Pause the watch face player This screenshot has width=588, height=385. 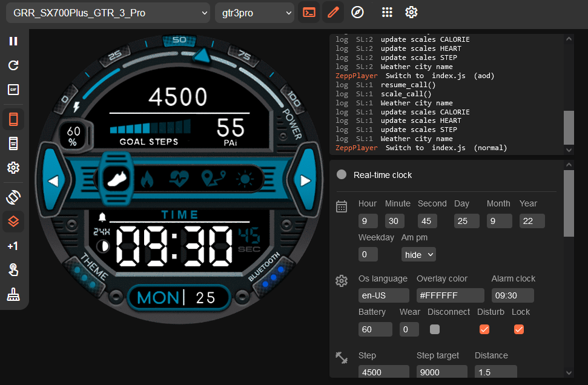pyautogui.click(x=13, y=41)
